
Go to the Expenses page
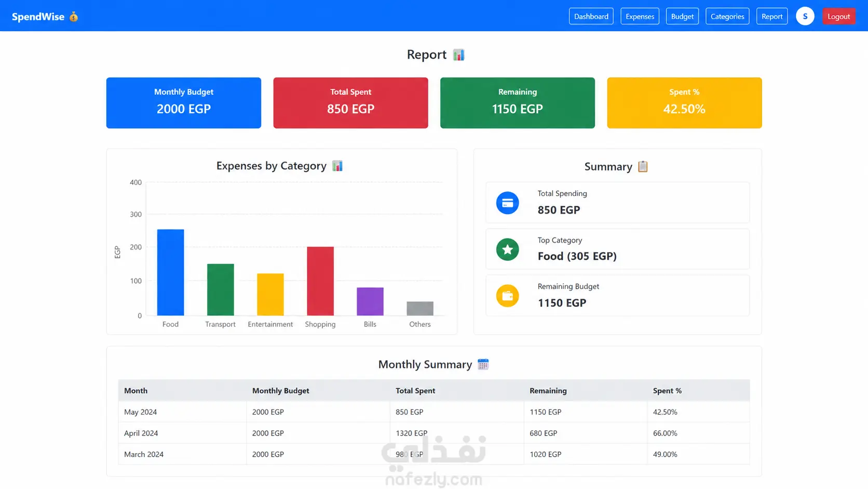tap(640, 16)
